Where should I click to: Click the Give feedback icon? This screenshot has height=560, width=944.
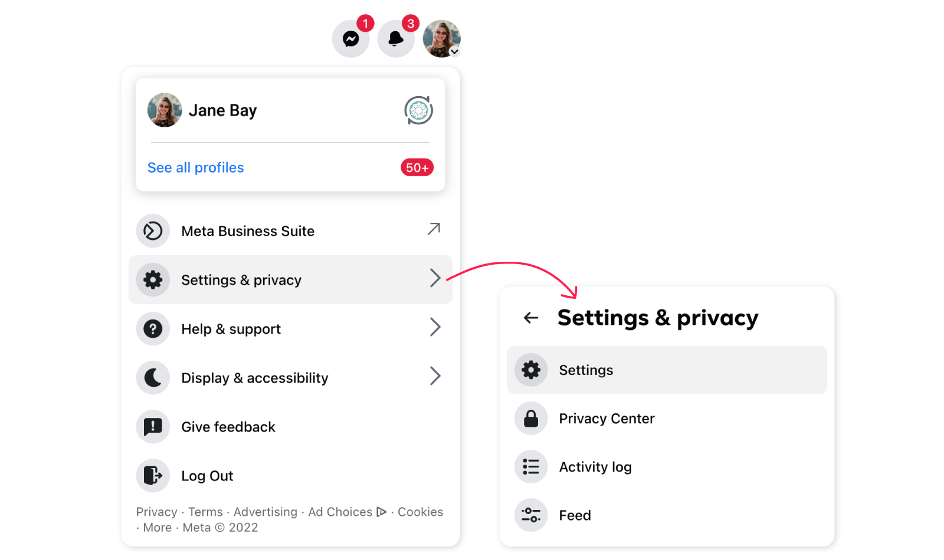[x=153, y=427]
